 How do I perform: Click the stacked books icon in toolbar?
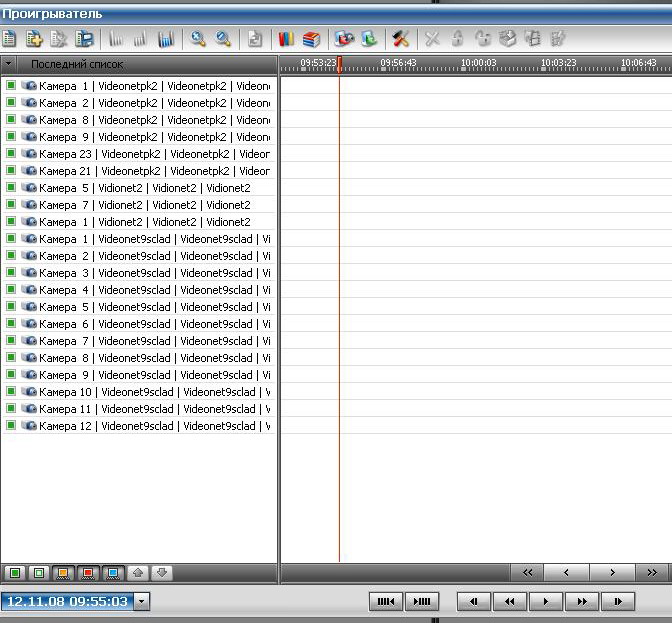(310, 39)
